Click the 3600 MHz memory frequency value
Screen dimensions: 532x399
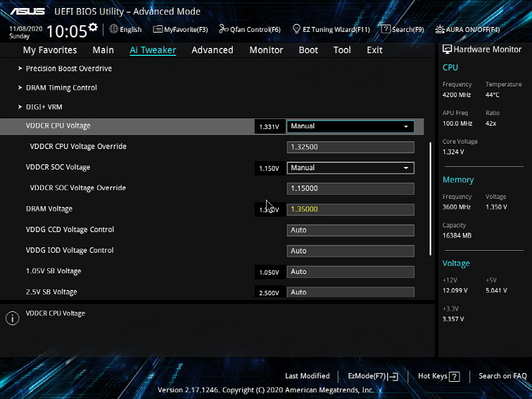pos(457,207)
